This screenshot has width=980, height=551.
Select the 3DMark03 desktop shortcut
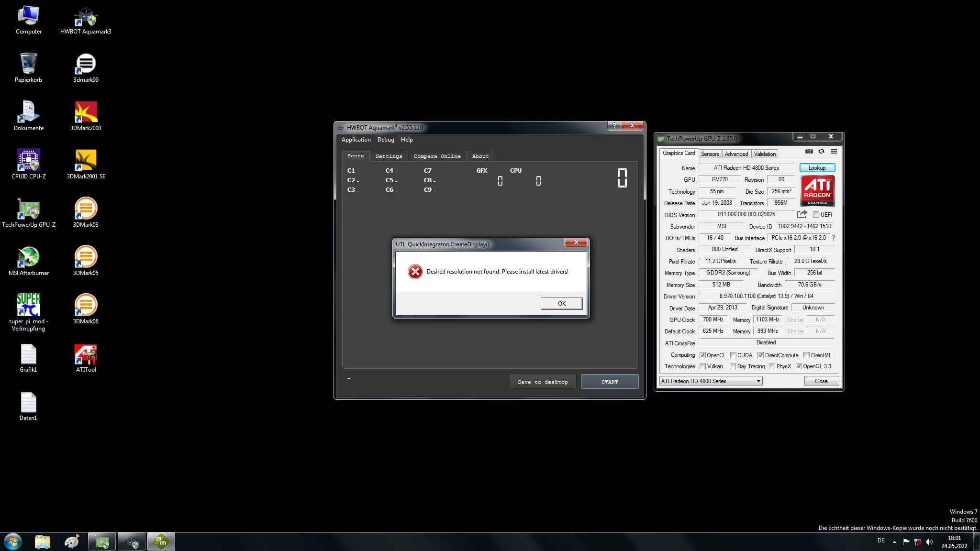(x=86, y=213)
